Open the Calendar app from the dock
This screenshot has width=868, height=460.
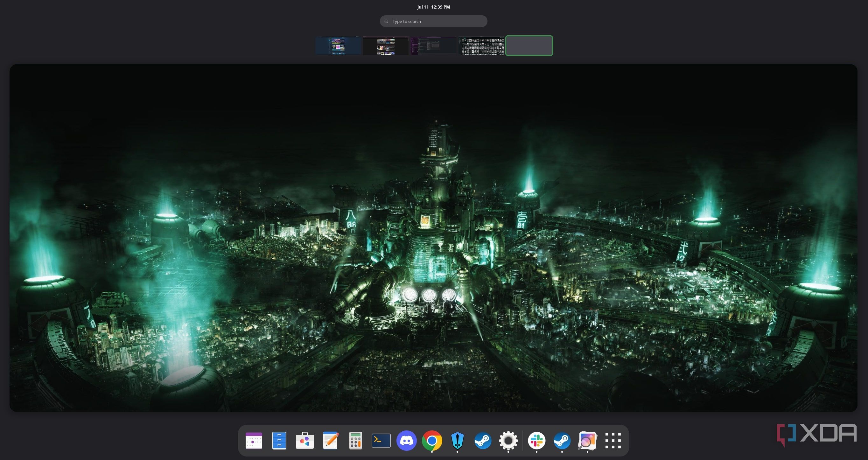[254, 441]
